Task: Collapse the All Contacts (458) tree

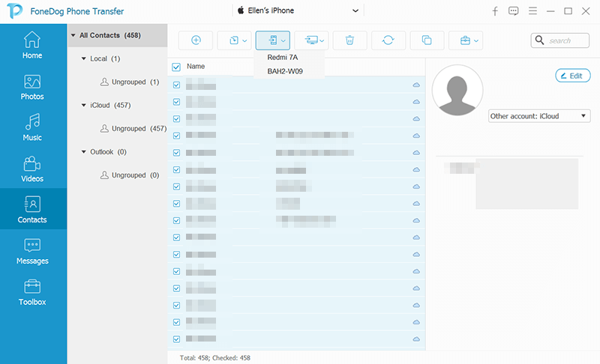Action: (73, 35)
